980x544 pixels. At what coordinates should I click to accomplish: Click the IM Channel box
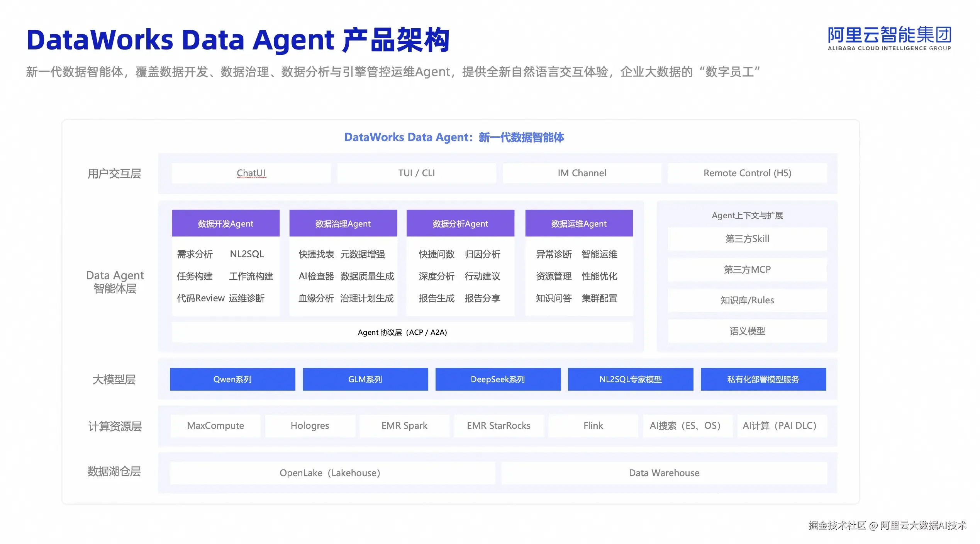point(582,173)
